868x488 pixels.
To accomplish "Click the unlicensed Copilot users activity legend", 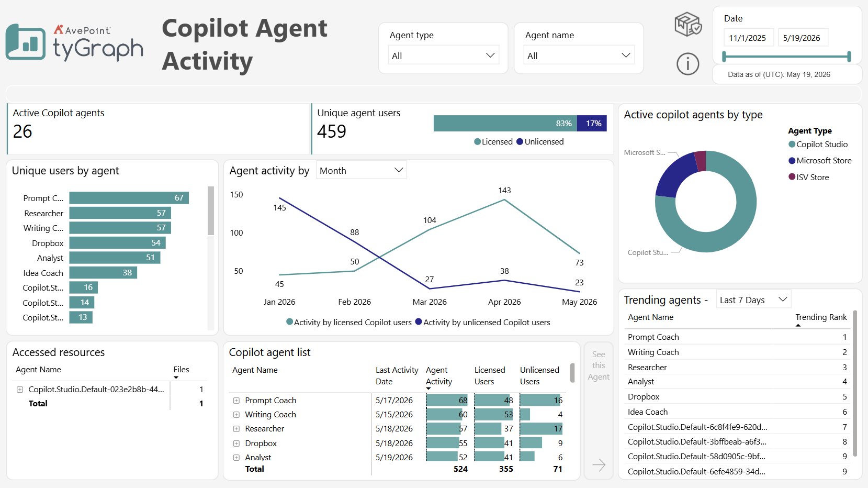I will (x=482, y=322).
